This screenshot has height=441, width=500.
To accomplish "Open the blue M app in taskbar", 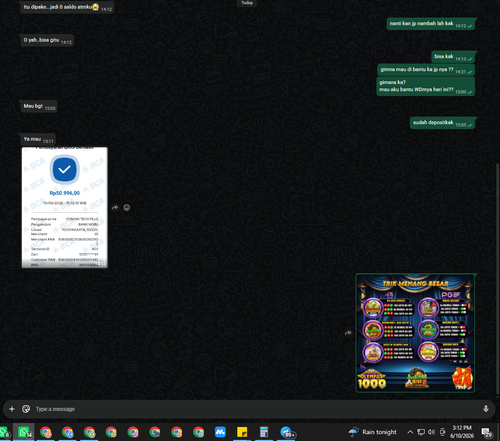I will tap(220, 432).
